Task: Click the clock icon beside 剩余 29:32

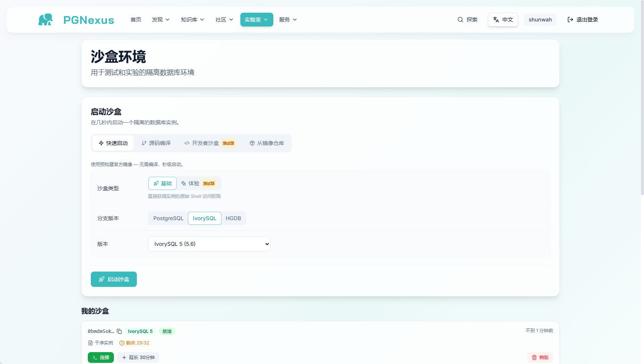Action: [122, 343]
